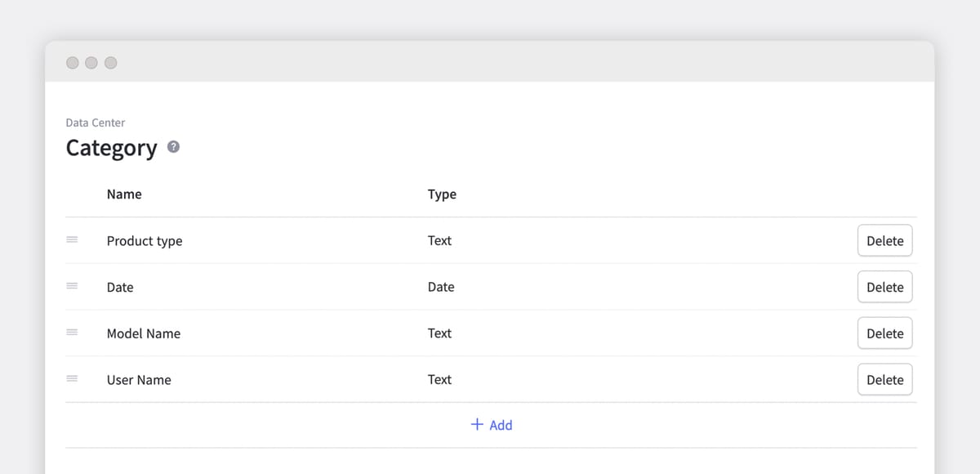Click the drag handle beside the Date row
This screenshot has width=980, height=474.
[72, 287]
